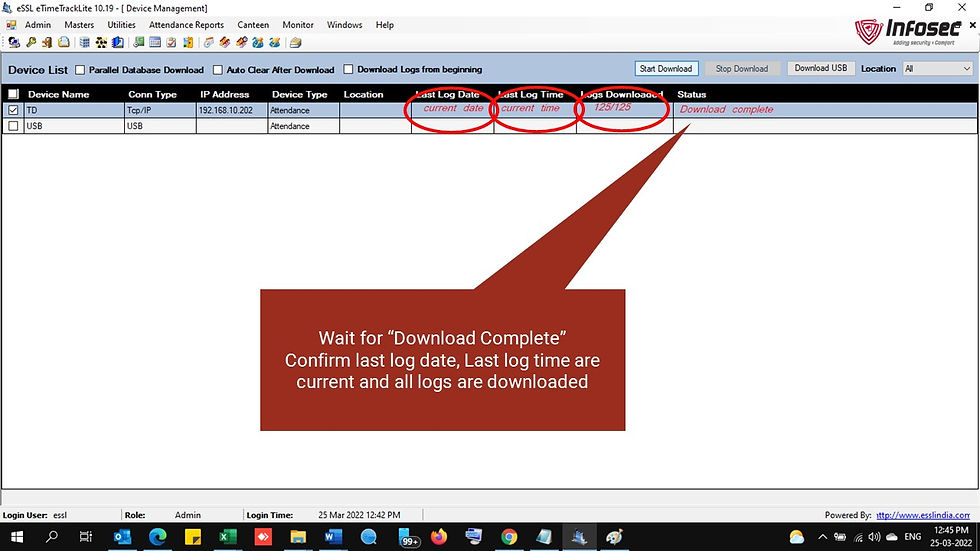
Task: Click the computer-and-user icon at toolbar start
Action: click(14, 42)
